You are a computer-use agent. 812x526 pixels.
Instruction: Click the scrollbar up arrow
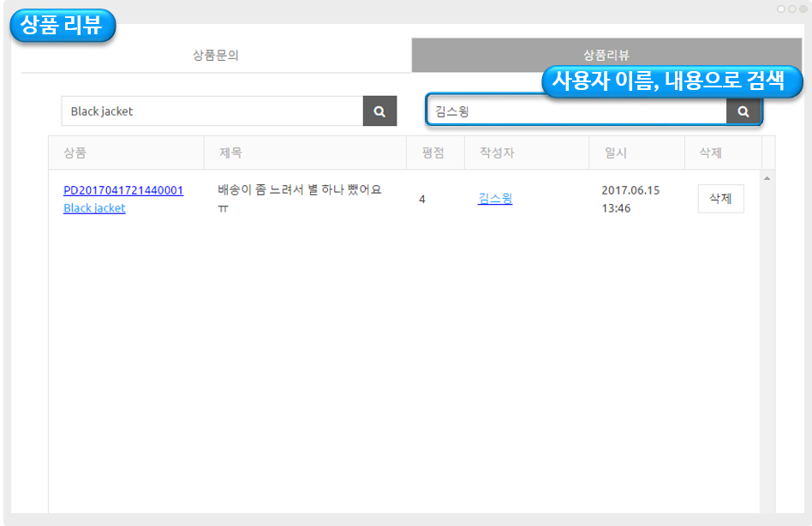[x=767, y=178]
